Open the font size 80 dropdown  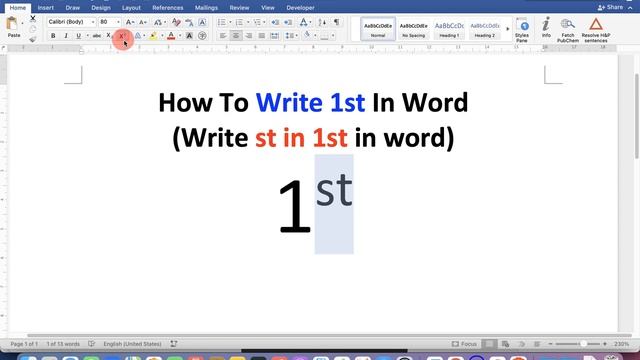click(118, 22)
